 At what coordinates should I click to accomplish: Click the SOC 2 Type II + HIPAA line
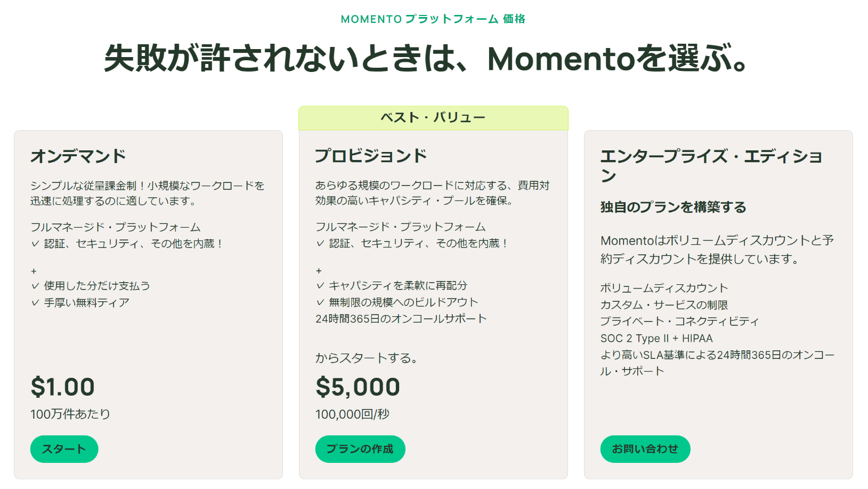tap(656, 338)
